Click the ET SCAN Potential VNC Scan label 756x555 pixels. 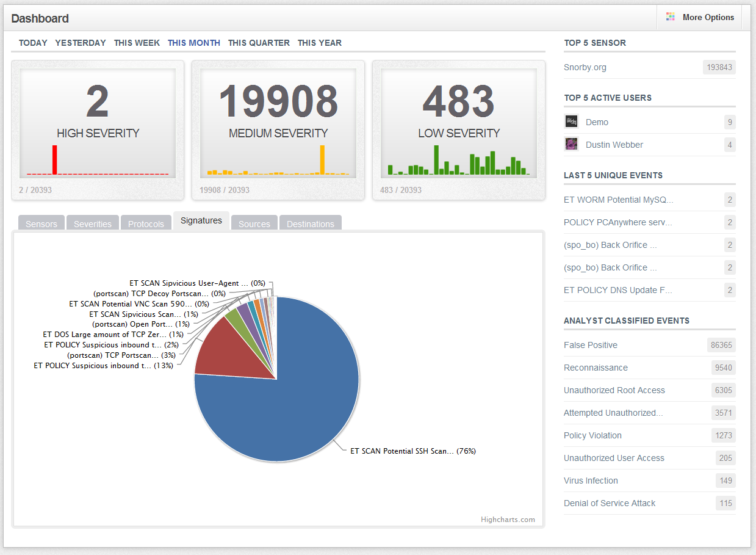click(x=139, y=303)
